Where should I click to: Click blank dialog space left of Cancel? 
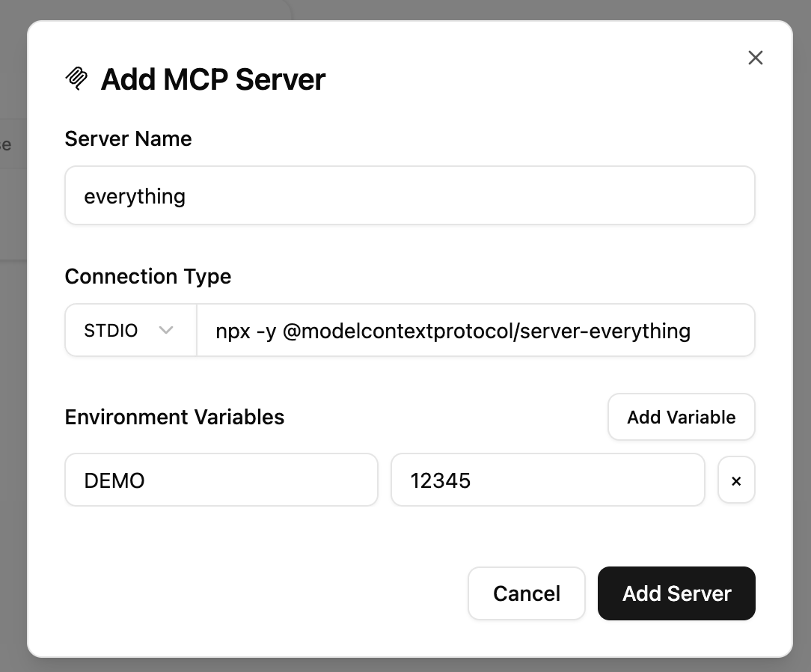click(259, 593)
